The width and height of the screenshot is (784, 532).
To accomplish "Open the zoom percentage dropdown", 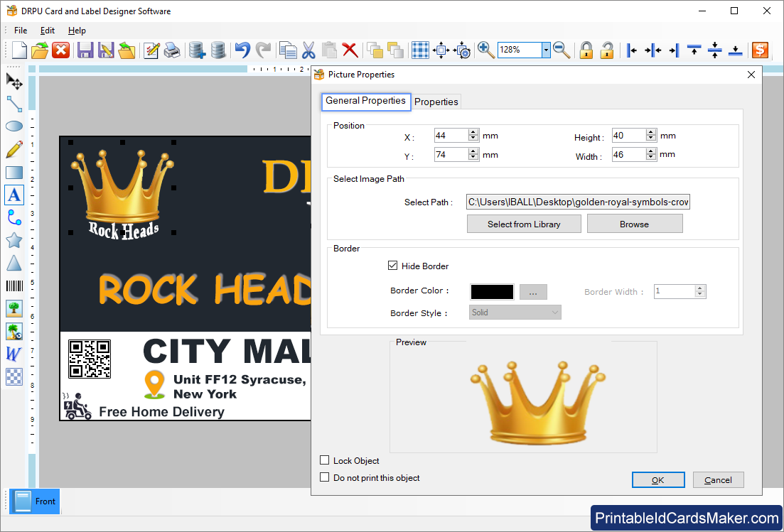I will (546, 50).
